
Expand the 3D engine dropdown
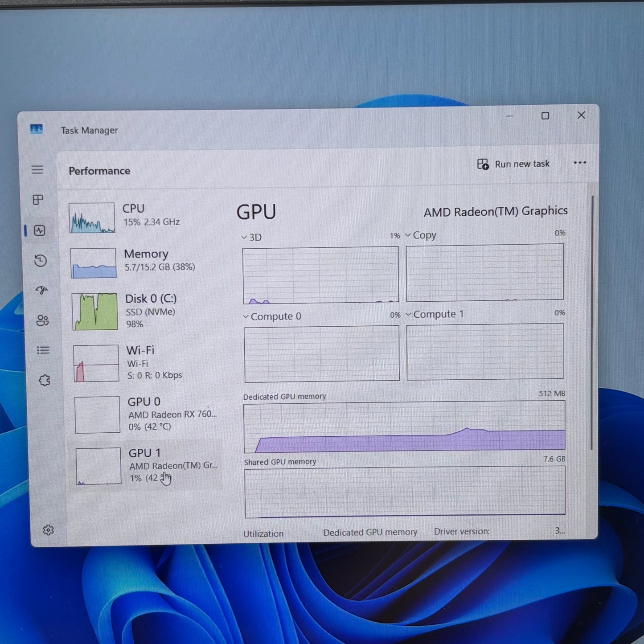252,237
